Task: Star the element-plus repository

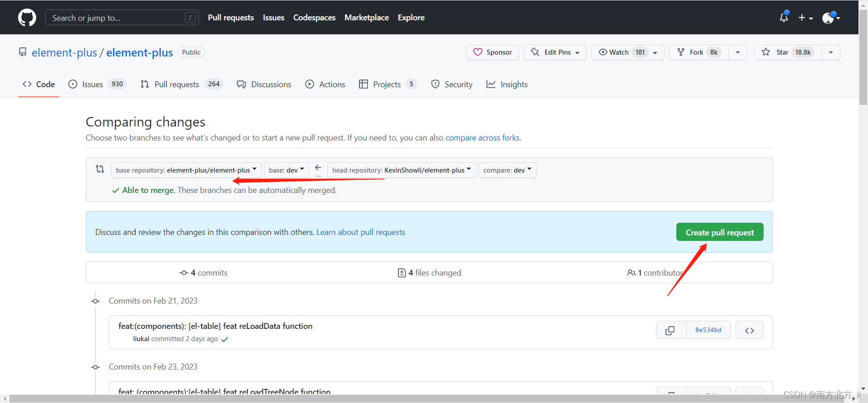Action: pyautogui.click(x=788, y=52)
